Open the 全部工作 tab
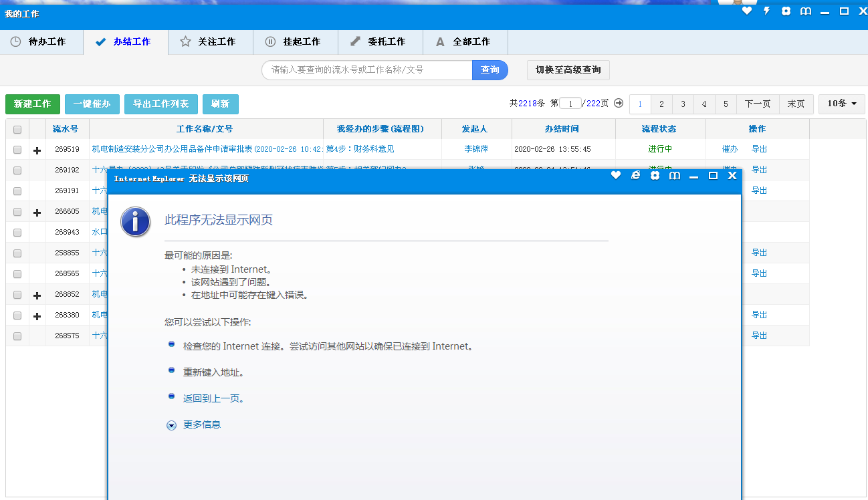 [465, 41]
